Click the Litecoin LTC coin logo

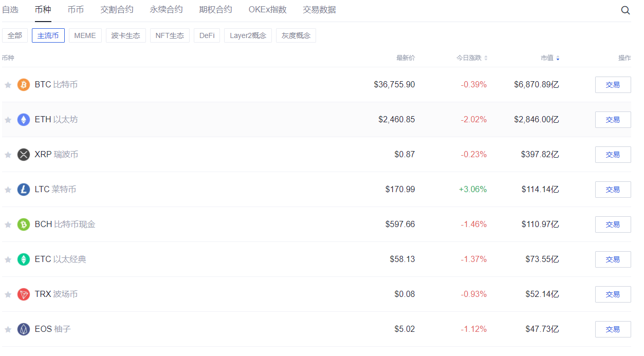point(24,190)
